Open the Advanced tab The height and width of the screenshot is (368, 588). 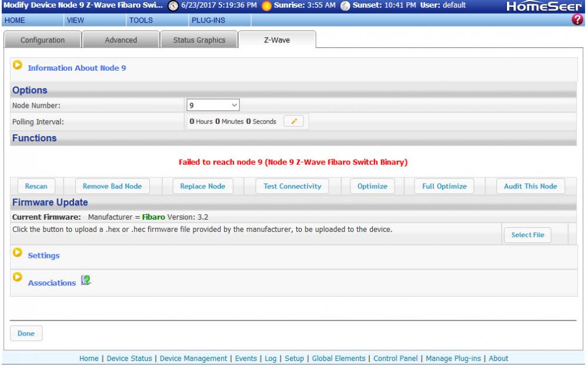point(121,40)
